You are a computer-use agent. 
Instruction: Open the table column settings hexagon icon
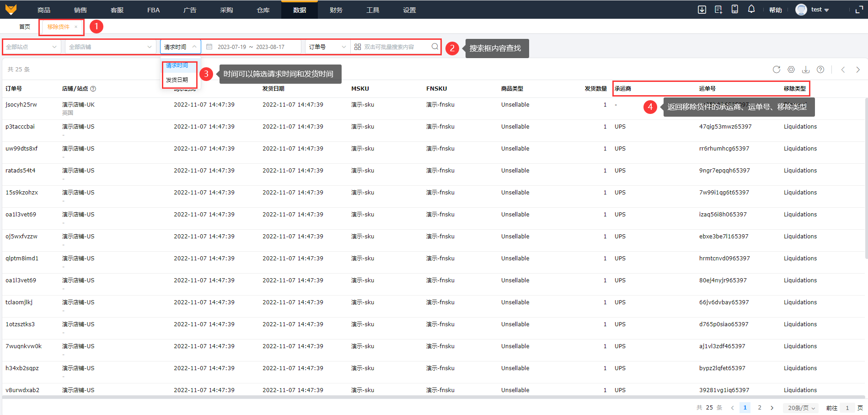(791, 70)
